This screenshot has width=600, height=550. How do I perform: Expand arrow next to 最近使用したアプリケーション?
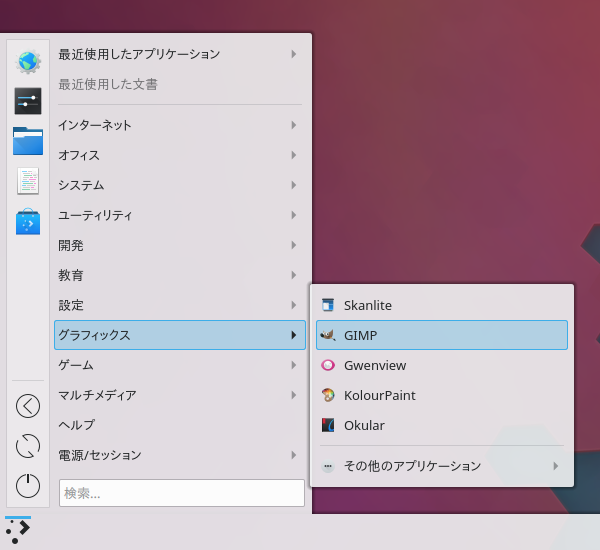(x=293, y=54)
